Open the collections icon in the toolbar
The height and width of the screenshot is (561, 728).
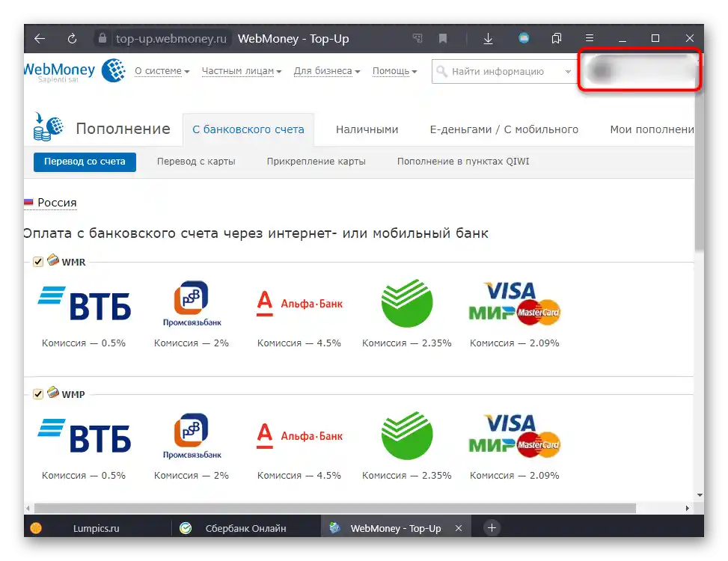click(556, 38)
